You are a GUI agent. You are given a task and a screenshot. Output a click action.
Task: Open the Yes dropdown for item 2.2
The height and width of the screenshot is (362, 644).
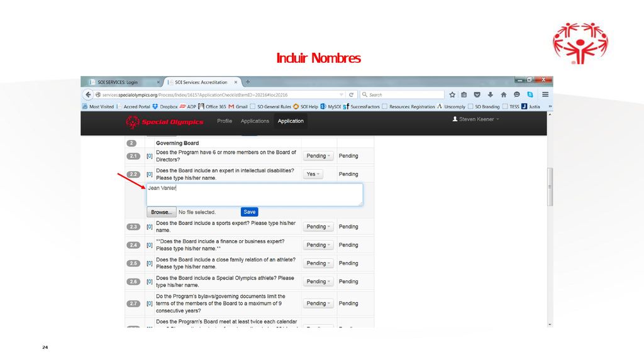tap(313, 174)
